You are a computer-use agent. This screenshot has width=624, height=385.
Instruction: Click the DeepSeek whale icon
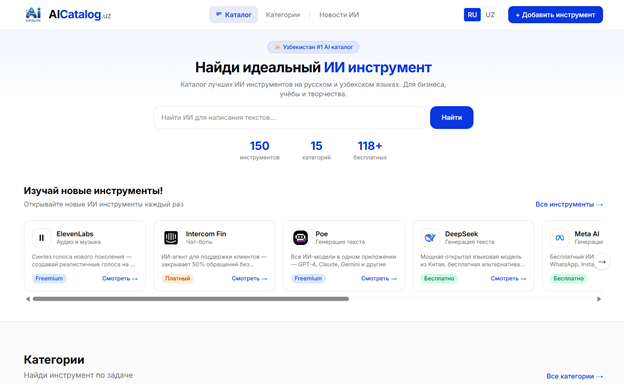[x=430, y=238]
